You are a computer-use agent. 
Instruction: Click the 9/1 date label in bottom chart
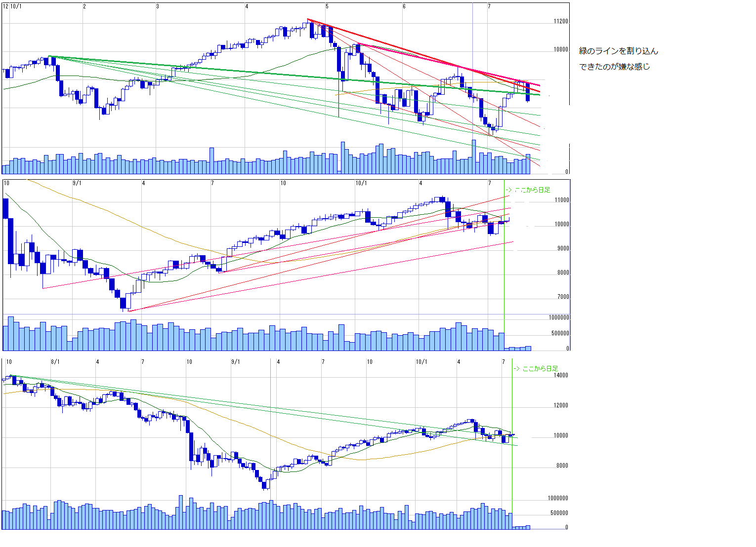tap(236, 362)
